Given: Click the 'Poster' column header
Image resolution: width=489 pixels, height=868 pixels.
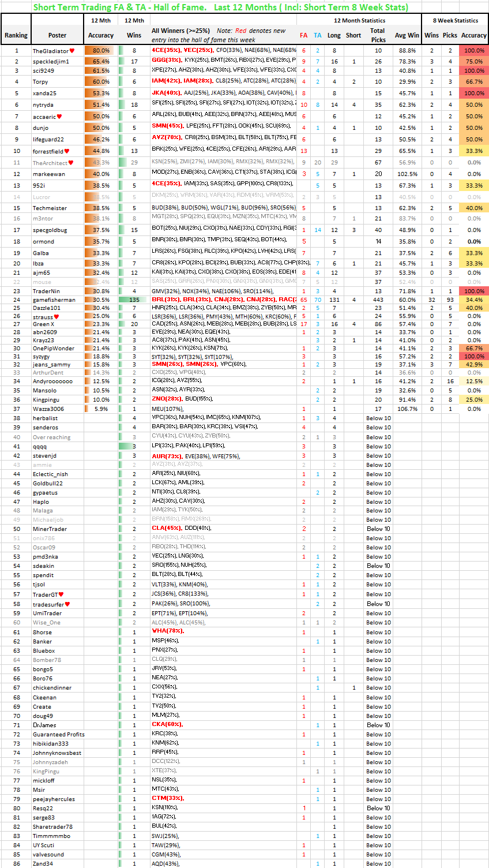Looking at the screenshot, I should pyautogui.click(x=57, y=35).
